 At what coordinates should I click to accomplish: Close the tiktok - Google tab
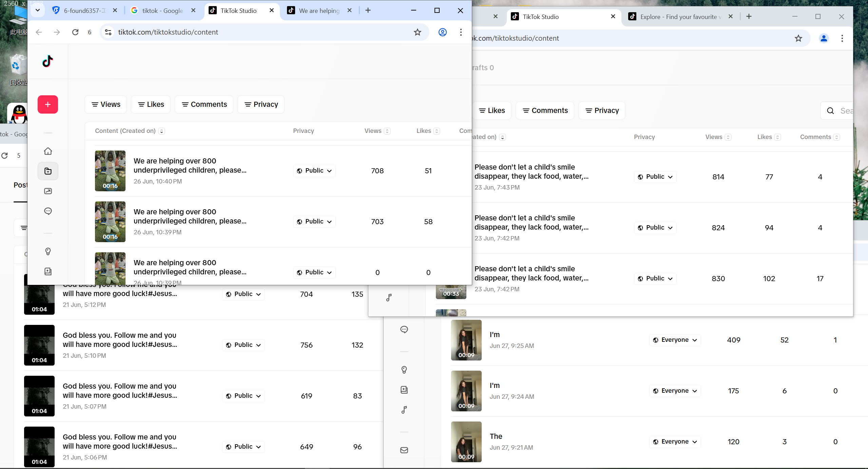(193, 11)
